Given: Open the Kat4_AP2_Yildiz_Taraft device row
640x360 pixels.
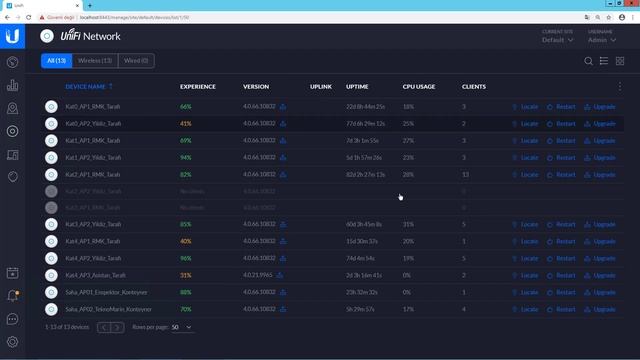Looking at the screenshot, I should click(332, 258).
